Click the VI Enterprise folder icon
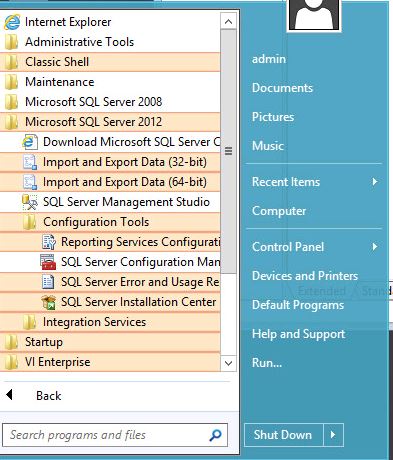The width and height of the screenshot is (393, 460). tap(12, 362)
